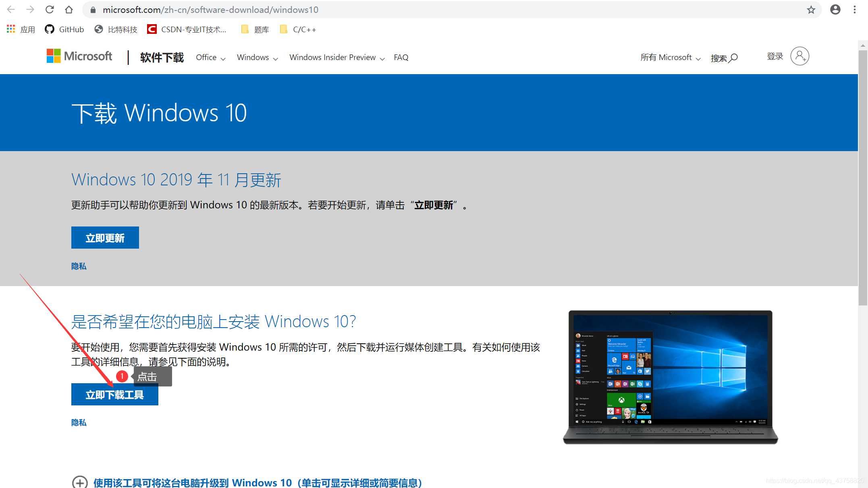This screenshot has height=488, width=868.
Task: Go to the browser home icon
Action: click(69, 10)
